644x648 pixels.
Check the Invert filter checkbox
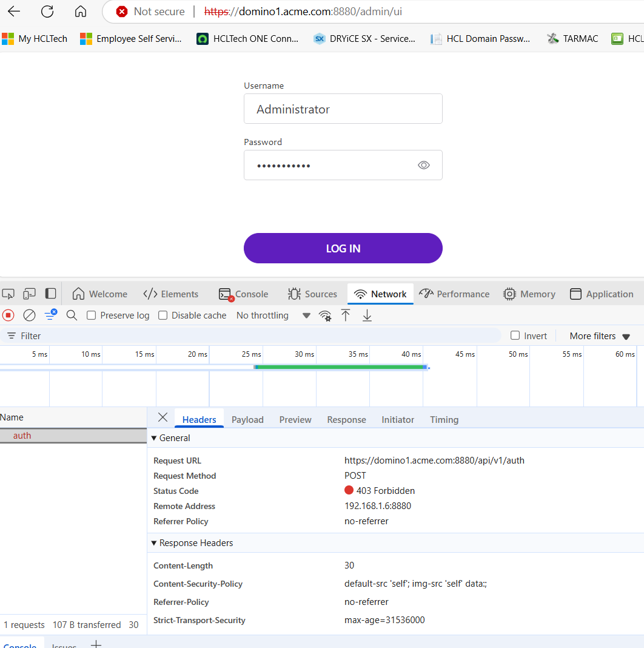click(515, 336)
